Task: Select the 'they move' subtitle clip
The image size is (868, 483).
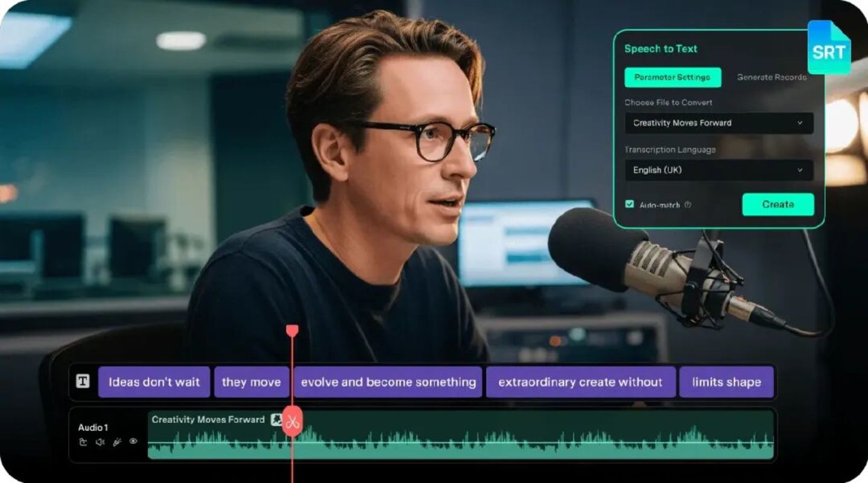Action: [x=252, y=382]
